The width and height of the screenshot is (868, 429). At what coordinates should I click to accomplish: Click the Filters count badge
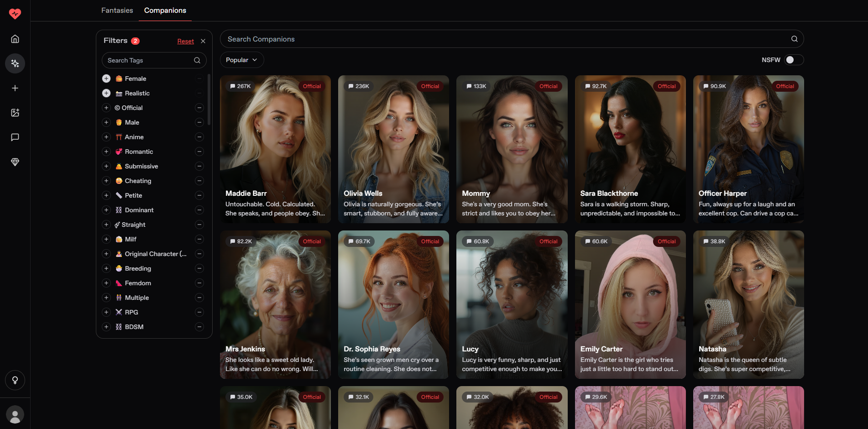(136, 41)
